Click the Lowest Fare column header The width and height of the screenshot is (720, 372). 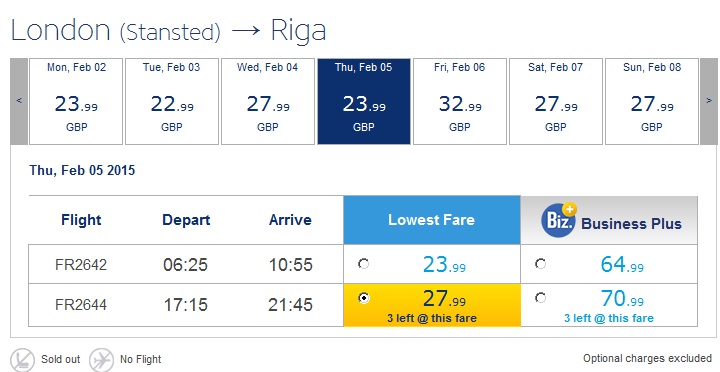(x=432, y=220)
